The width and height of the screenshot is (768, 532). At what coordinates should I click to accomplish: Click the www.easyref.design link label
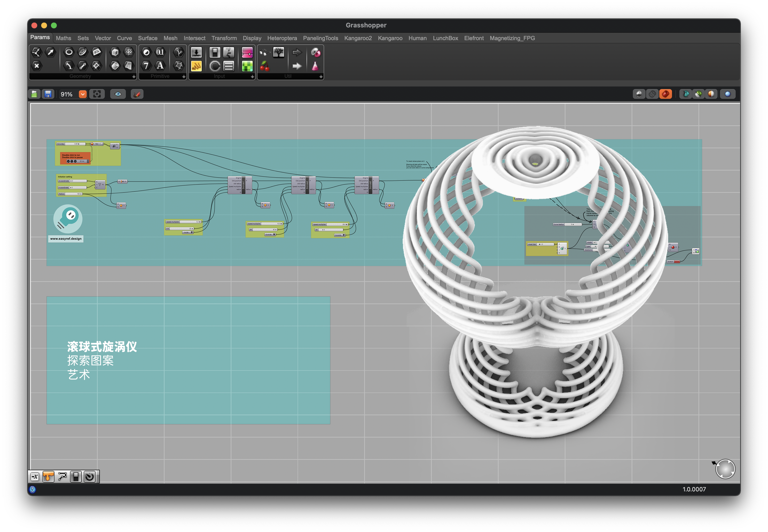click(66, 239)
